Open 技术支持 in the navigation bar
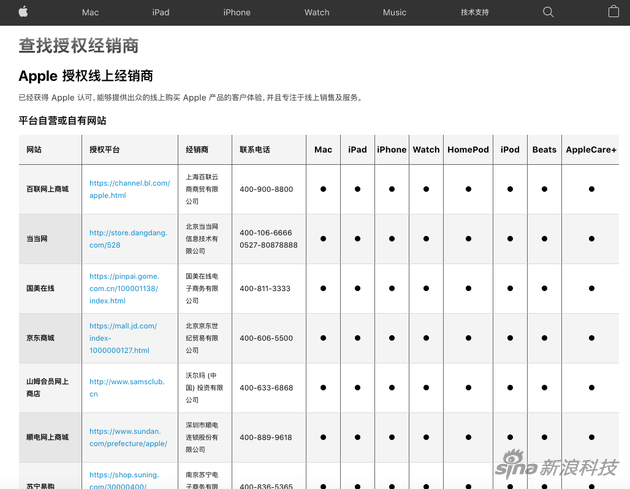 [475, 13]
